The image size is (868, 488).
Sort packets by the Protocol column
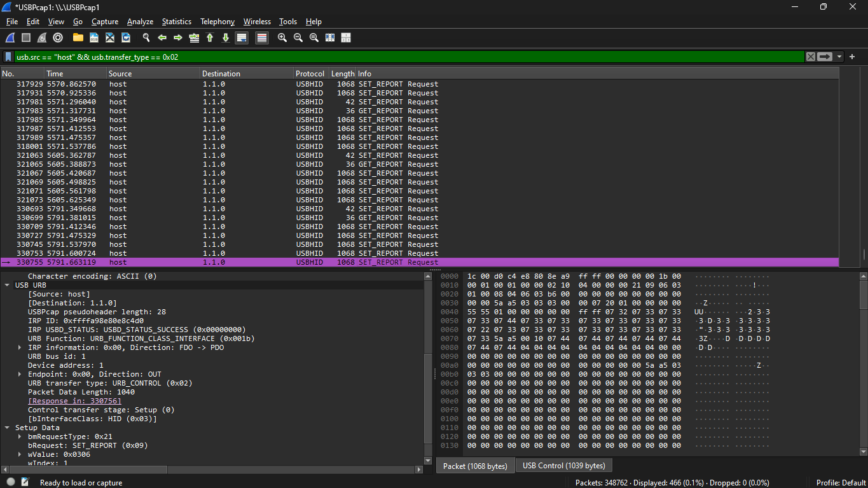point(311,74)
